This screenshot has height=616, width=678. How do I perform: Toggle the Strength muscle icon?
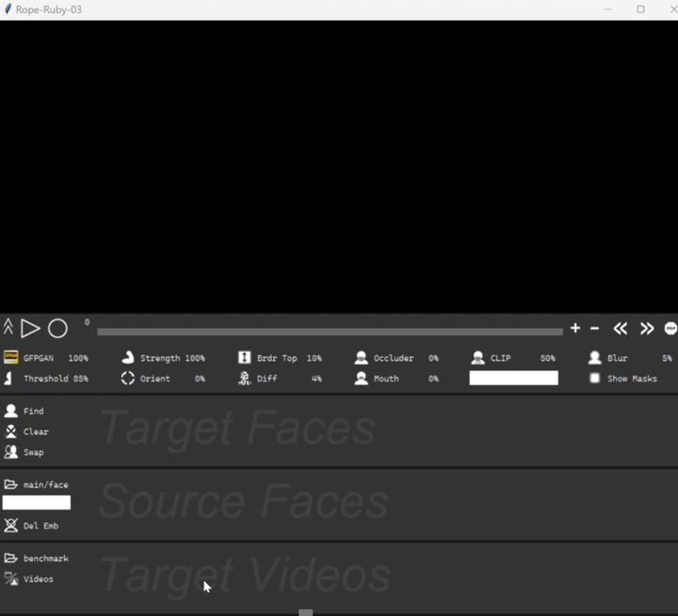point(127,357)
